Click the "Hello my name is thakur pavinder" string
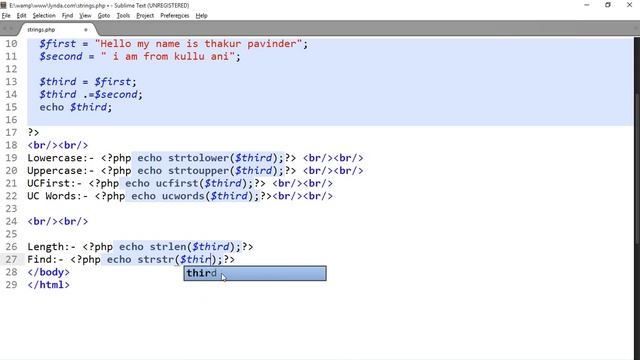The height and width of the screenshot is (360, 640). (198, 44)
